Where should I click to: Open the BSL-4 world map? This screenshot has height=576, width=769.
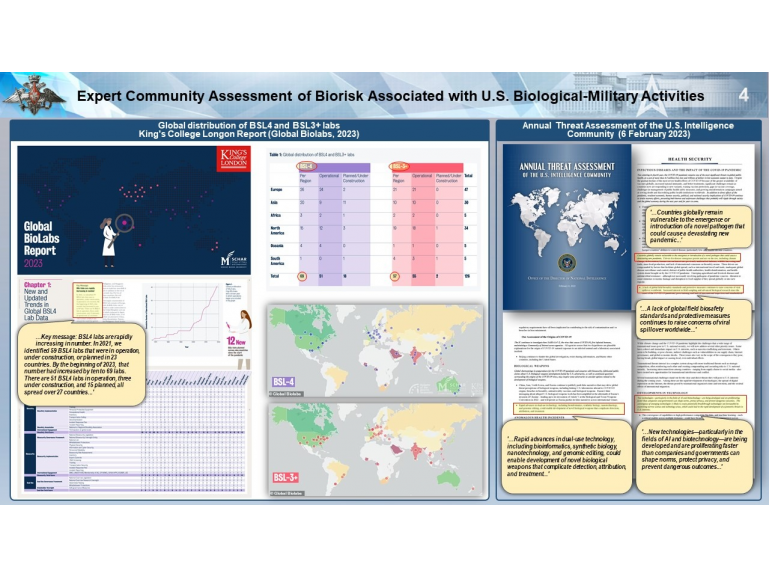[375, 350]
